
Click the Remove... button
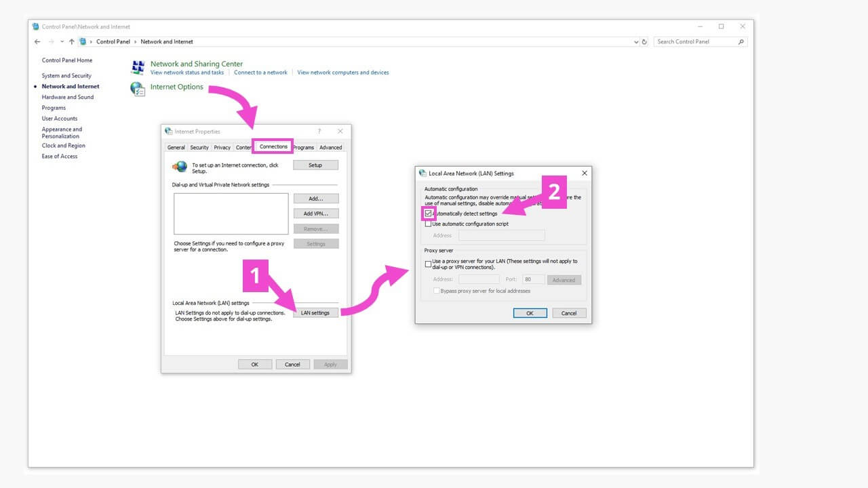tap(315, 228)
